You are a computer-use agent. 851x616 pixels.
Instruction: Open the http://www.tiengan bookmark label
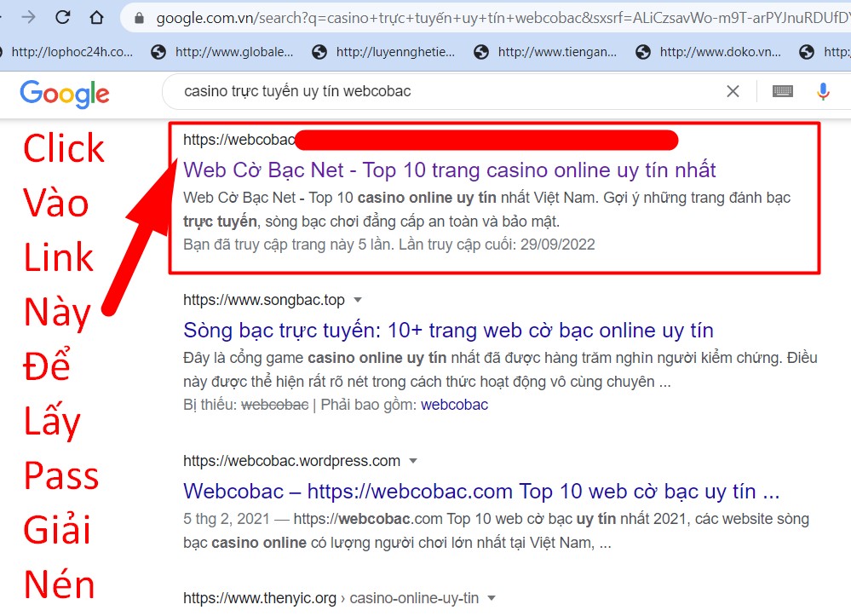pyautogui.click(x=557, y=52)
